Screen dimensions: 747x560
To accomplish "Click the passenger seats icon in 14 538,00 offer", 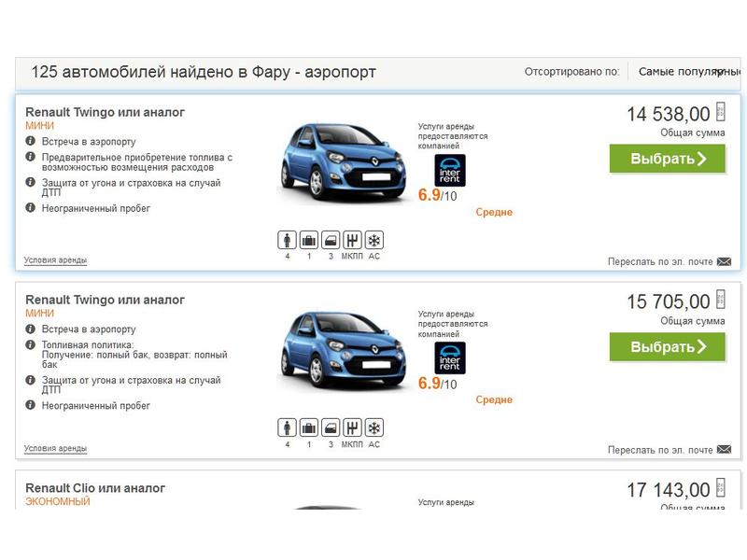I will click(x=287, y=240).
